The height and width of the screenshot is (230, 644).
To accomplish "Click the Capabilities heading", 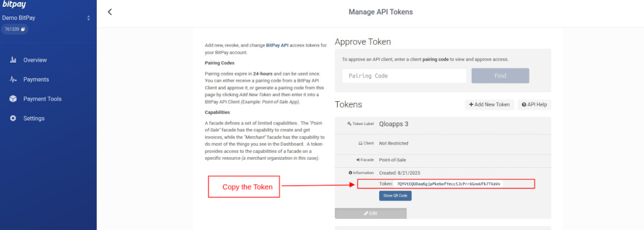I will click(x=217, y=112).
